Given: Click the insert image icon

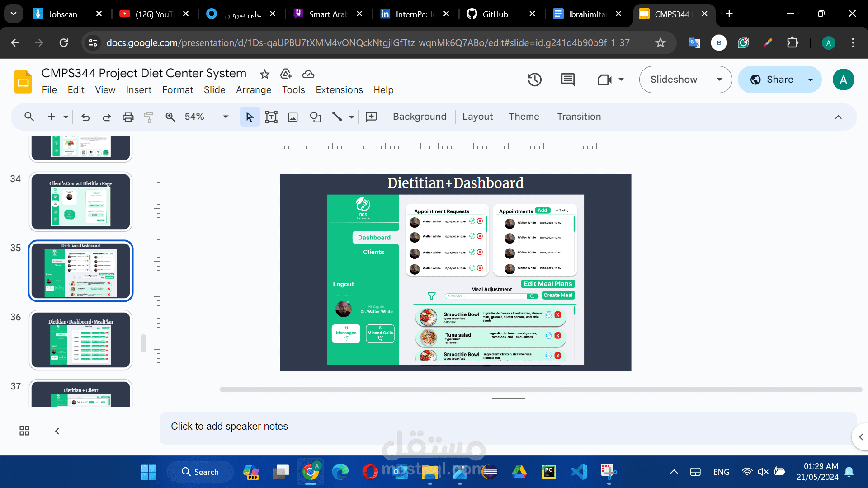Looking at the screenshot, I should pyautogui.click(x=293, y=117).
